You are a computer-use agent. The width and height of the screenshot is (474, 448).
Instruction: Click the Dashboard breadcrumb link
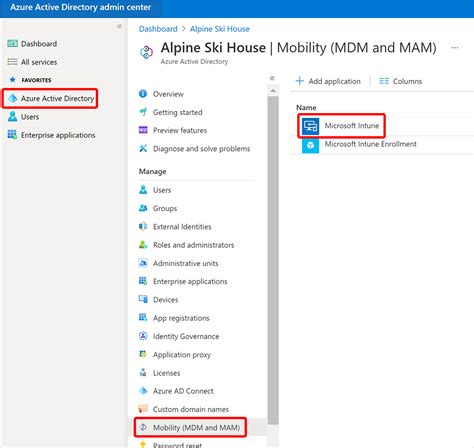tap(158, 29)
